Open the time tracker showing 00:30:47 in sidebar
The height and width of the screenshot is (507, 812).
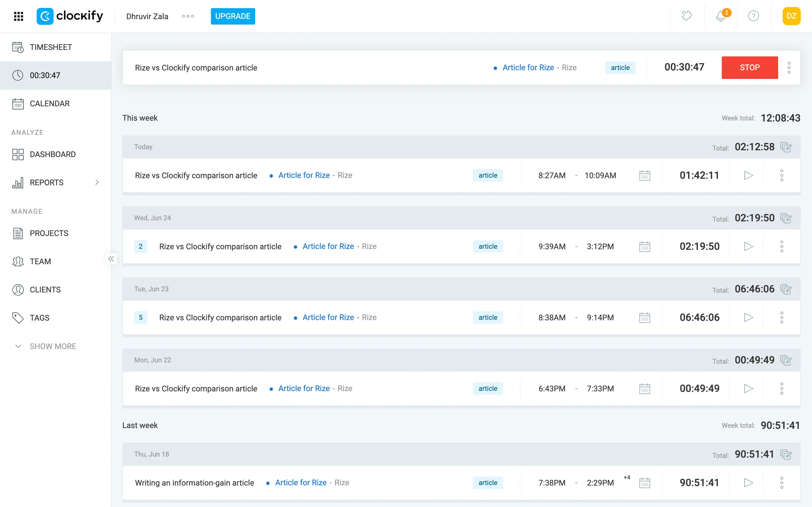click(56, 75)
